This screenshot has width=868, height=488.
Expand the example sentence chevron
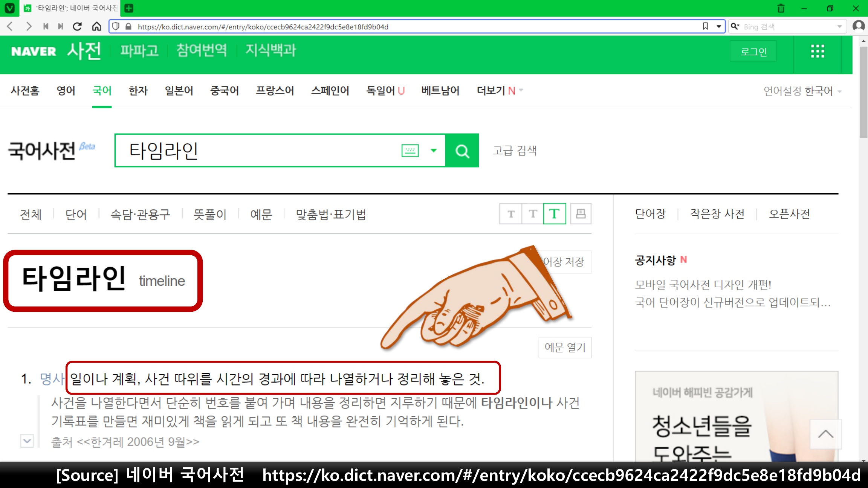click(27, 441)
